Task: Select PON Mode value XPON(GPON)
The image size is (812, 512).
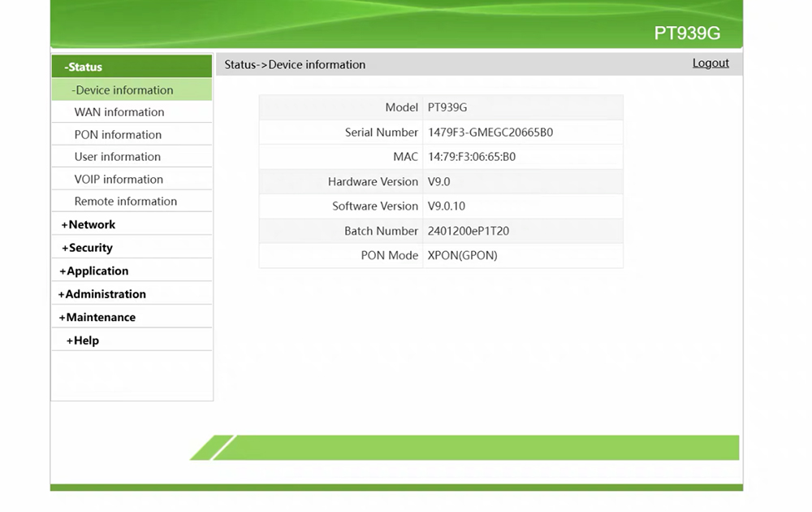Action: 462,255
